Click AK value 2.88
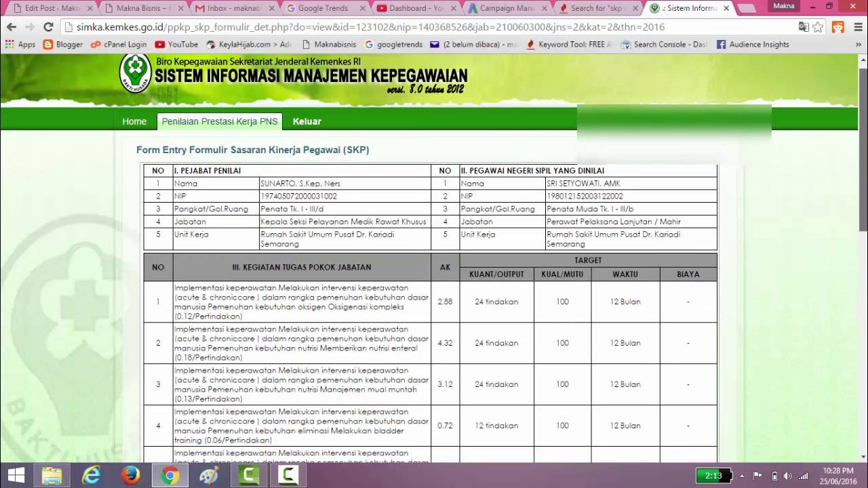 [x=445, y=302]
